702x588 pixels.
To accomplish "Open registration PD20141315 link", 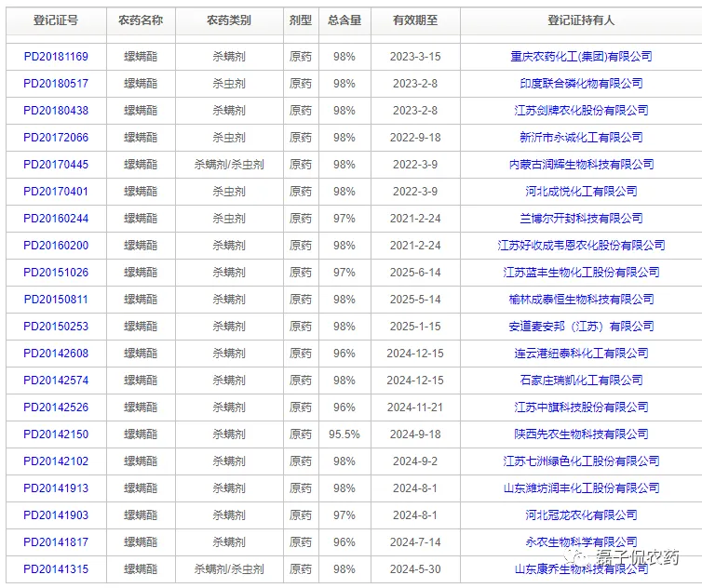I will 56,569.
